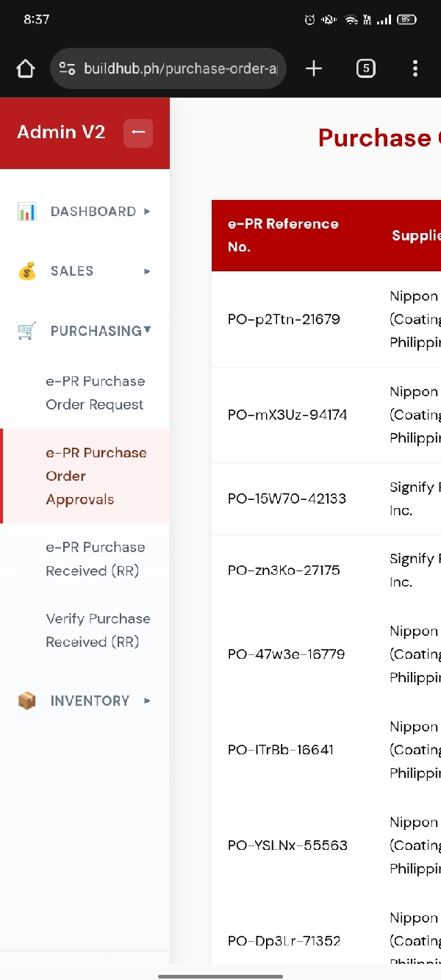Image resolution: width=441 pixels, height=980 pixels.
Task: Click the Purchasing shopping cart icon
Action: [x=27, y=331]
